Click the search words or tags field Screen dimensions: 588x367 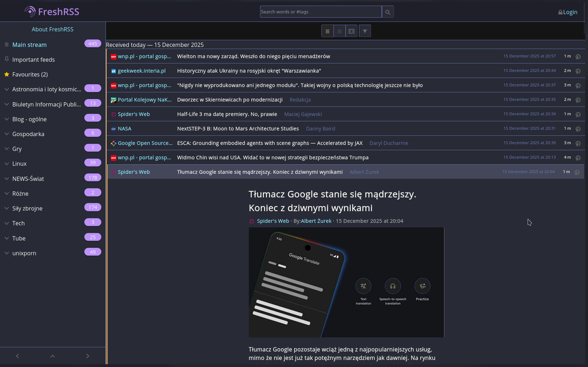click(321, 12)
